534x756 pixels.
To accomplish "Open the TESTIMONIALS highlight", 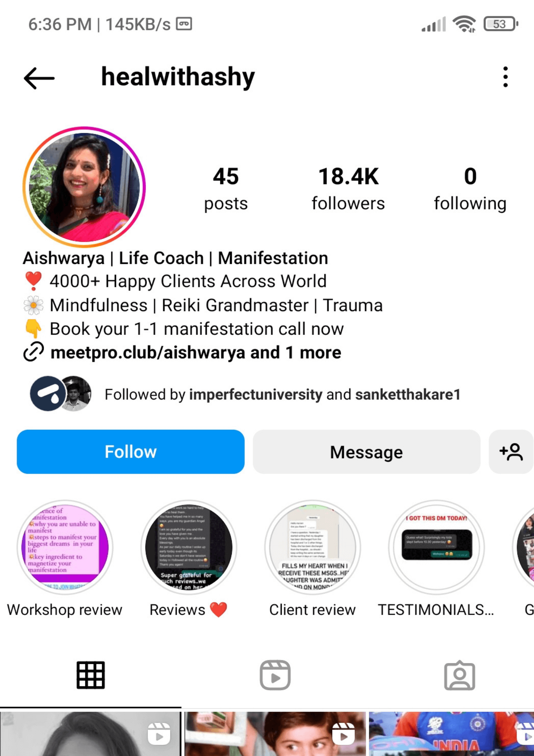I will 437,547.
